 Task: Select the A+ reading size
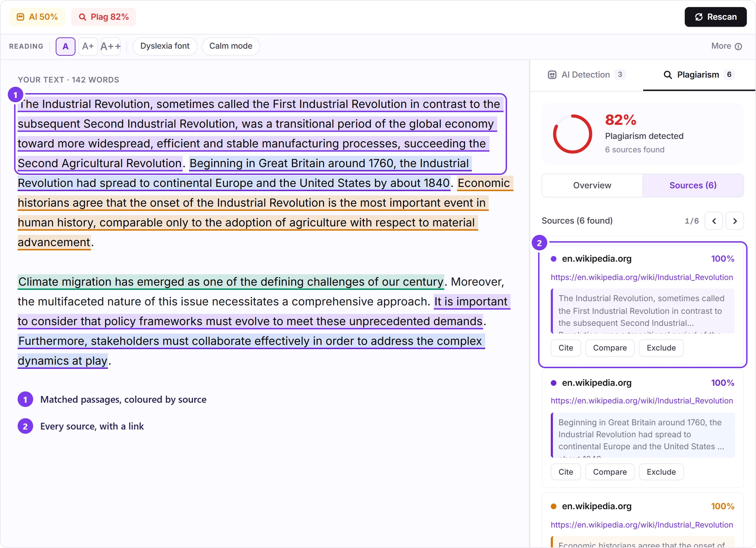click(88, 46)
